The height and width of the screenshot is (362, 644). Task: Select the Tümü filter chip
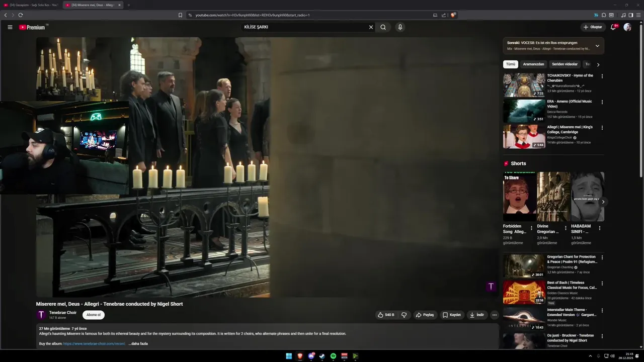tap(511, 64)
